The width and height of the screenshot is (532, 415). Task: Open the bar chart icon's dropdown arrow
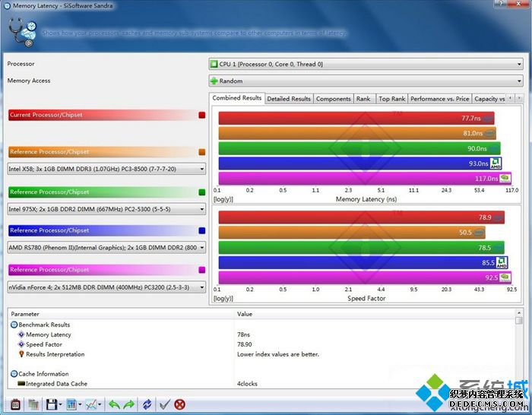tap(80, 404)
